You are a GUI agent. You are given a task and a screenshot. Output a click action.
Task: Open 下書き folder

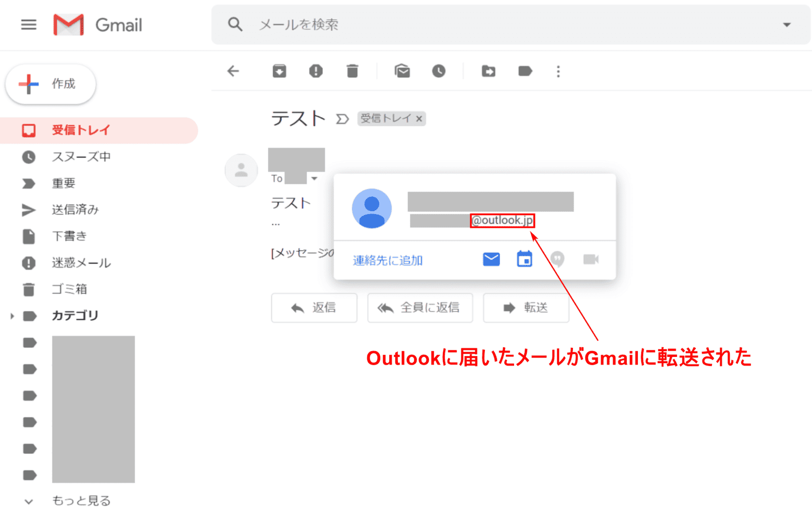coord(69,236)
